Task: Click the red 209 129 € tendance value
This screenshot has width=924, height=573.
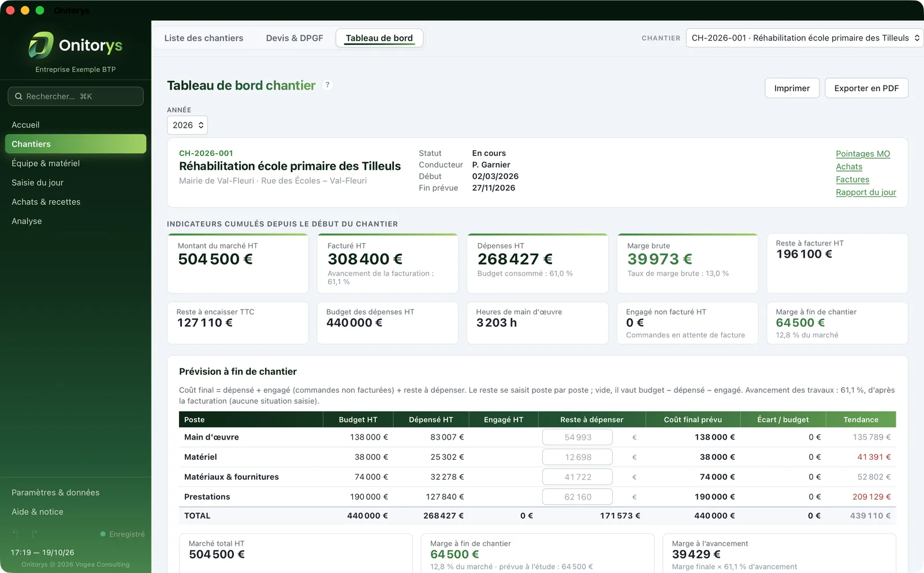Action: pyautogui.click(x=871, y=497)
